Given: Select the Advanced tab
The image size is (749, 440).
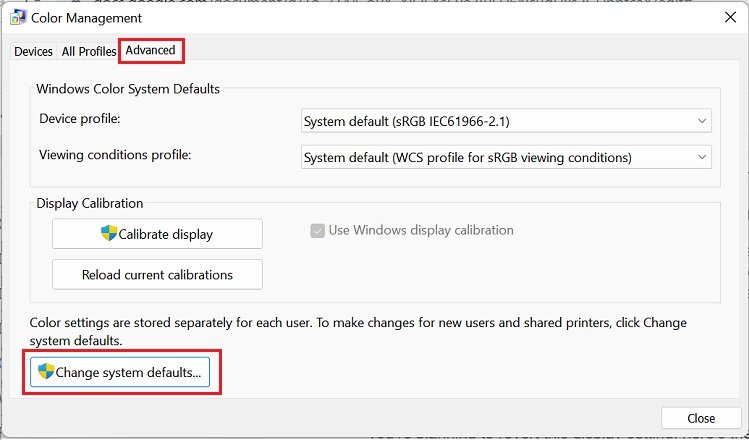Looking at the screenshot, I should click(150, 50).
